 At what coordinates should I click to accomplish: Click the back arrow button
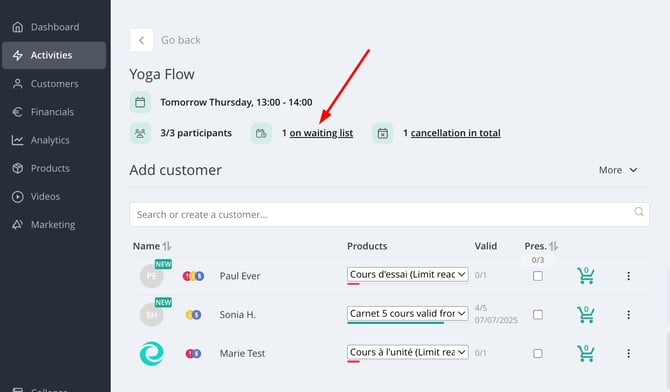(141, 40)
